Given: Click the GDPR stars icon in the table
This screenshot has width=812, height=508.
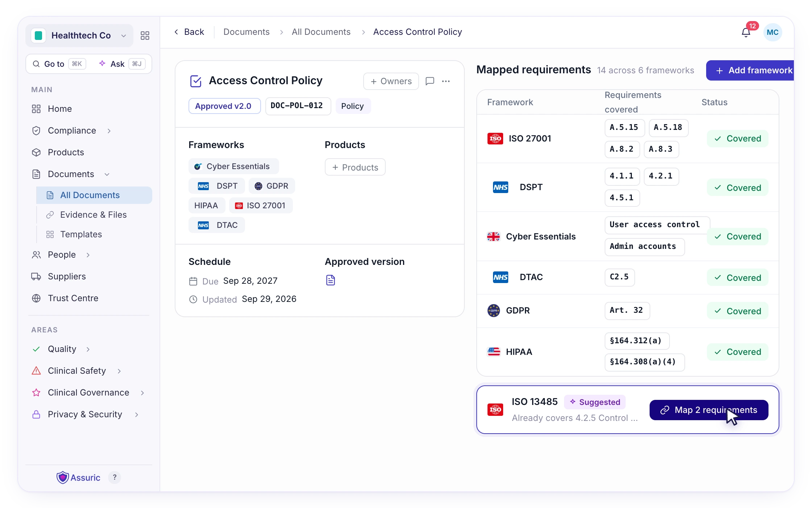Looking at the screenshot, I should click(x=494, y=311).
